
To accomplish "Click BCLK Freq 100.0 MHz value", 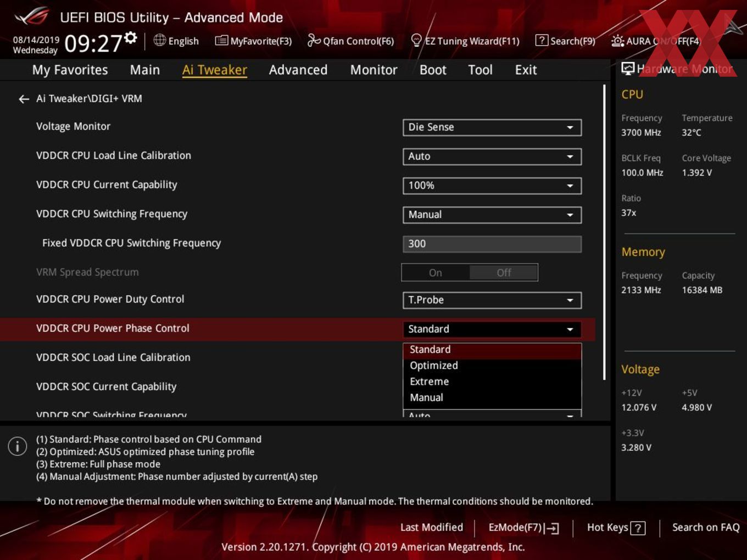I will [x=642, y=172].
